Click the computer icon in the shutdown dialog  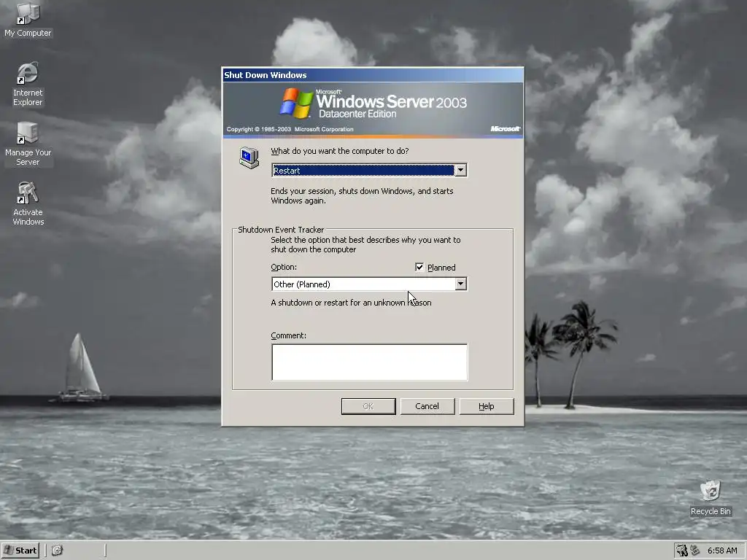tap(249, 157)
